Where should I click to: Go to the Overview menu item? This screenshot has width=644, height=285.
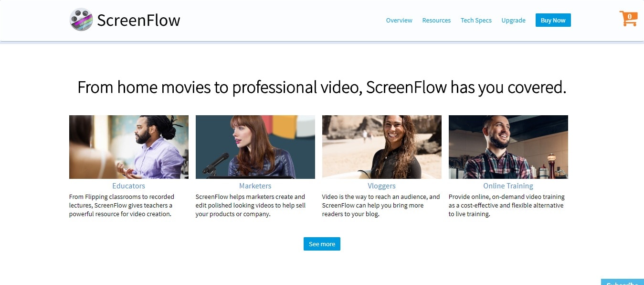coord(399,20)
